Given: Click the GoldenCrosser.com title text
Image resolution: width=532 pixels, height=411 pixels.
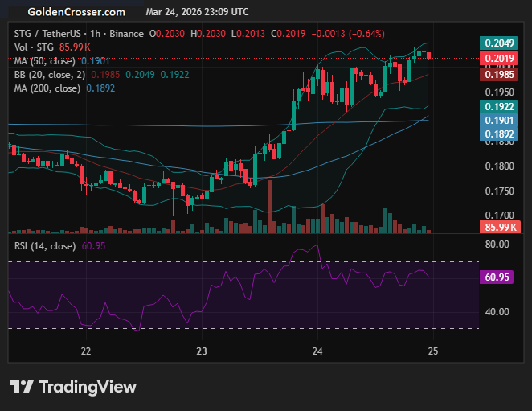Looking at the screenshot, I should point(76,12).
